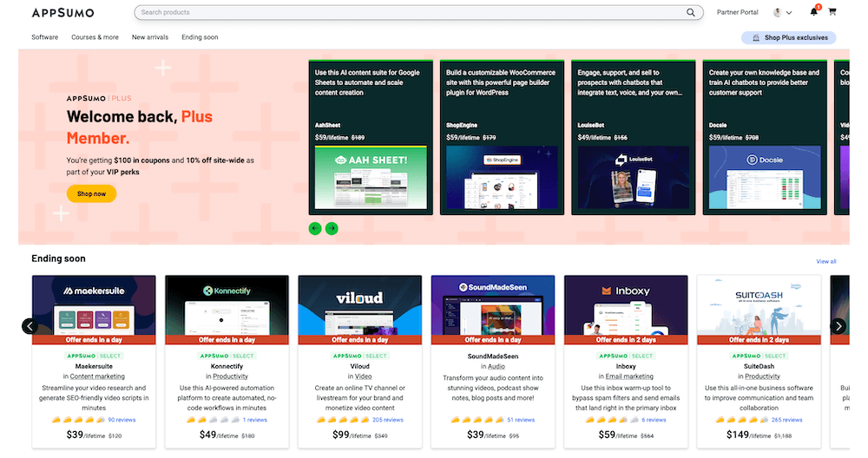This screenshot has width=868, height=458.
Task: Go to Ending soon nav item
Action: coord(200,37)
